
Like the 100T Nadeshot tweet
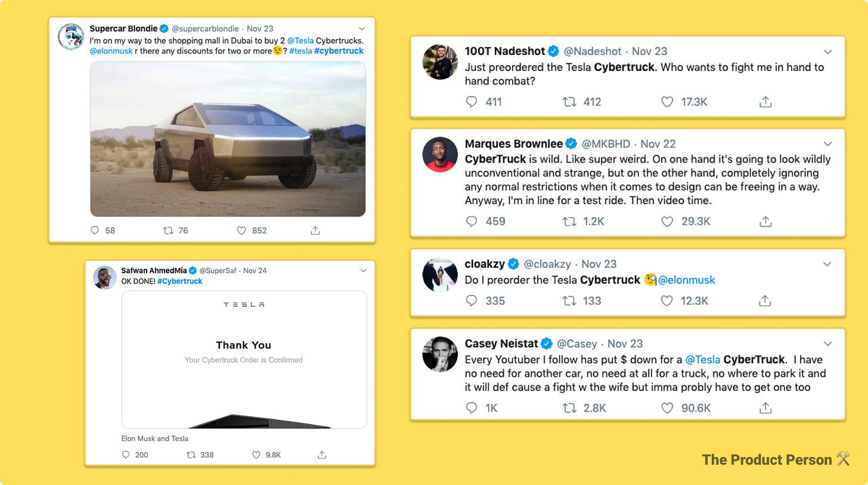[x=667, y=102]
